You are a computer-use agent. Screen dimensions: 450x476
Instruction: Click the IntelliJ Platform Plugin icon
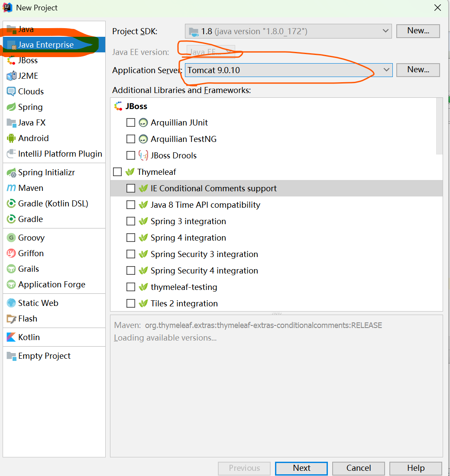click(11, 154)
